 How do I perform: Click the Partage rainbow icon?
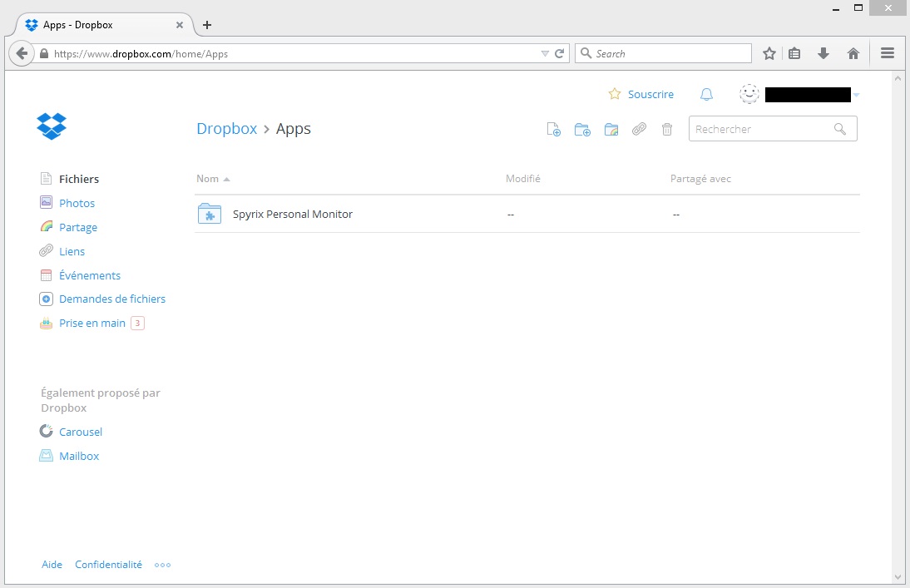47,226
